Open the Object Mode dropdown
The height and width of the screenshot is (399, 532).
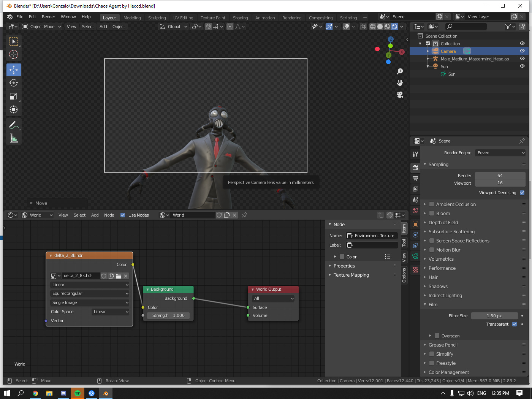point(41,27)
